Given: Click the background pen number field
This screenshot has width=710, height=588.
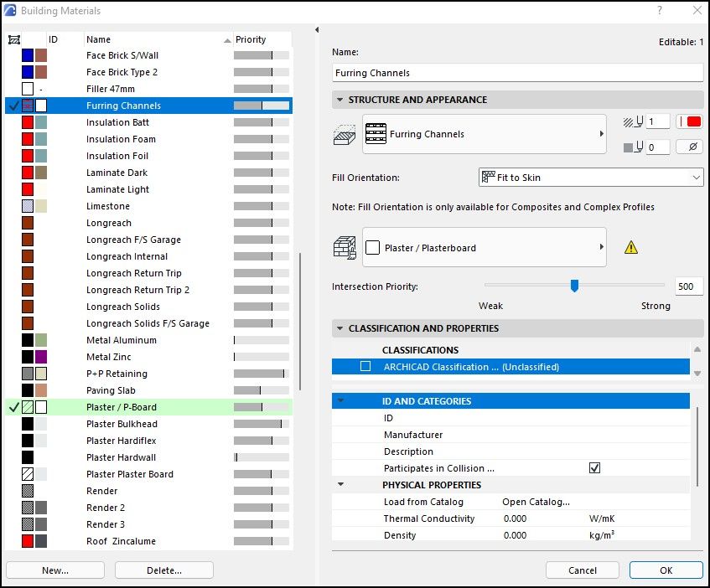Looking at the screenshot, I should click(658, 147).
